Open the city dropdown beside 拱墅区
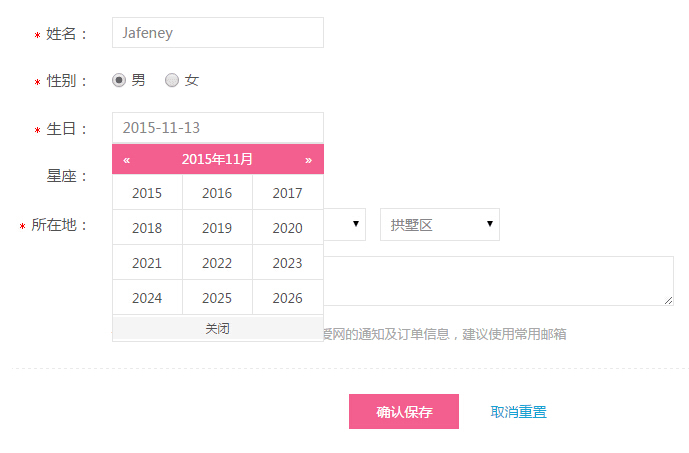This screenshot has height=453, width=689. tap(346, 225)
